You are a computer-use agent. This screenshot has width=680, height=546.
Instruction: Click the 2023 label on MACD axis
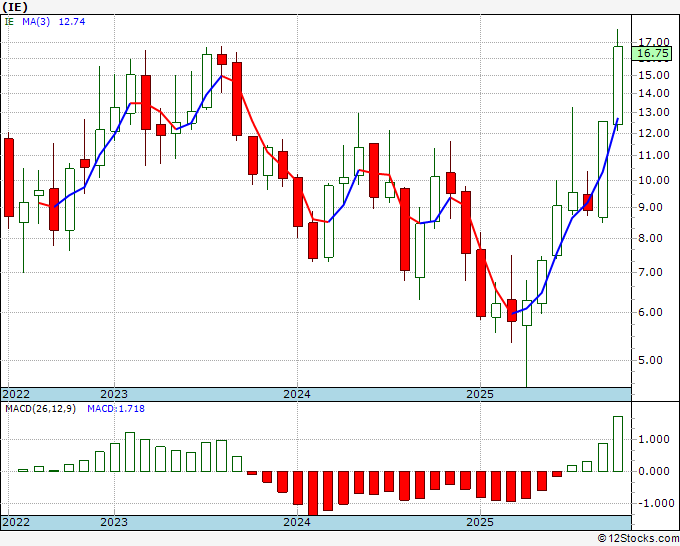pyautogui.click(x=114, y=522)
